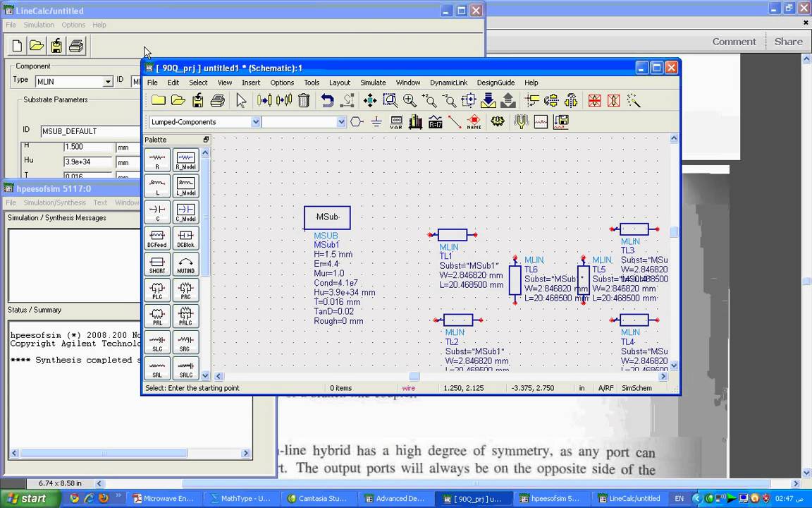Click Pop out of hierarchy up-arrow icon
The height and width of the screenshot is (508, 812).
[508, 101]
